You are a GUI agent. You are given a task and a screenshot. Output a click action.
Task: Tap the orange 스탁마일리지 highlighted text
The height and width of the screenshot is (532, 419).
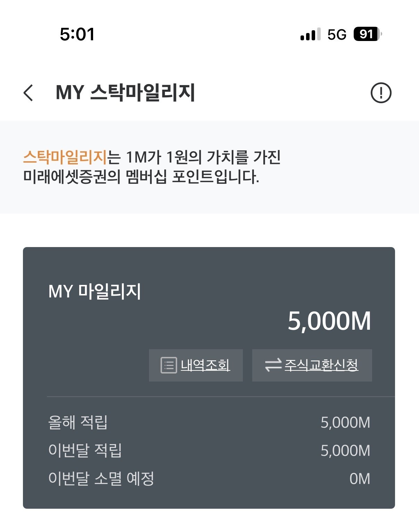pyautogui.click(x=65, y=157)
